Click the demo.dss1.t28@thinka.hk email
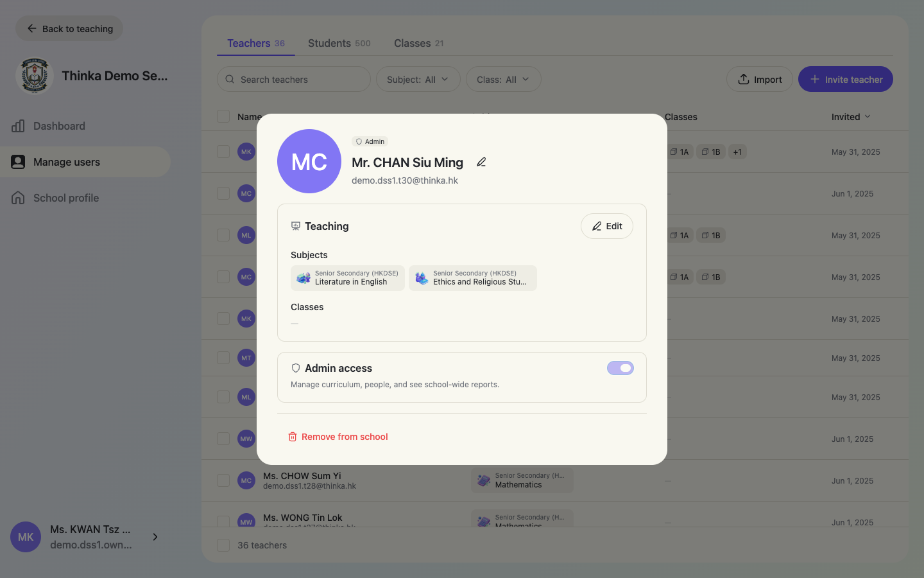 point(309,486)
